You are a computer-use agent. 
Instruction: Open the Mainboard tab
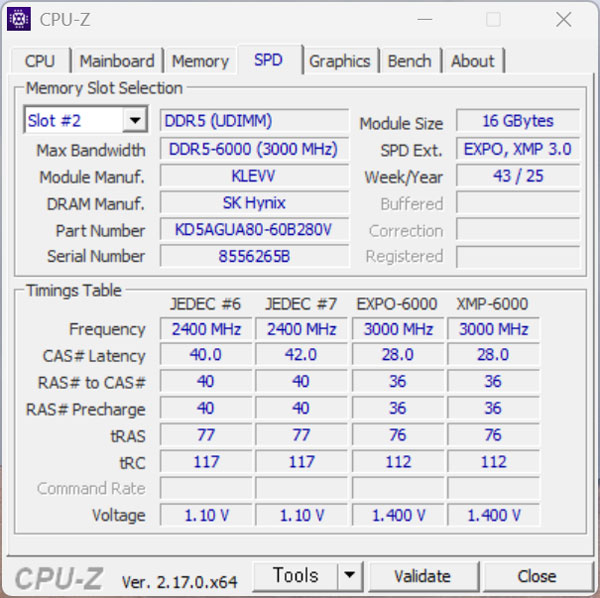coord(117,61)
